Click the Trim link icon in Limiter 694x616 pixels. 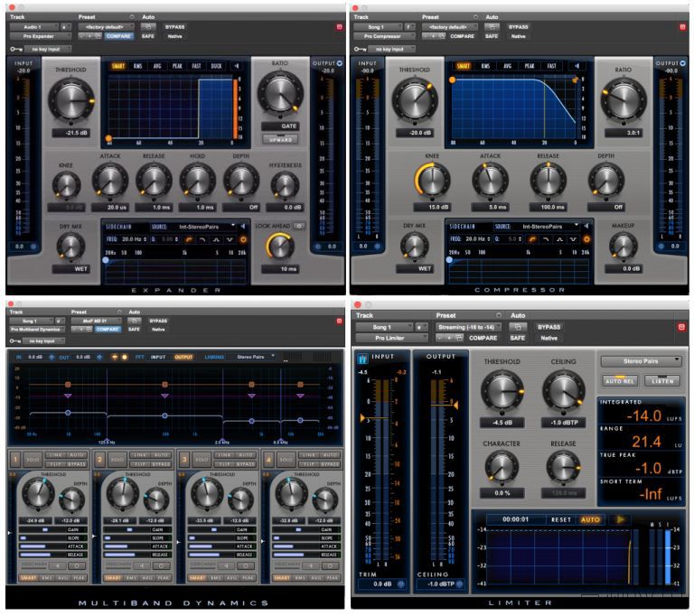pyautogui.click(x=401, y=584)
